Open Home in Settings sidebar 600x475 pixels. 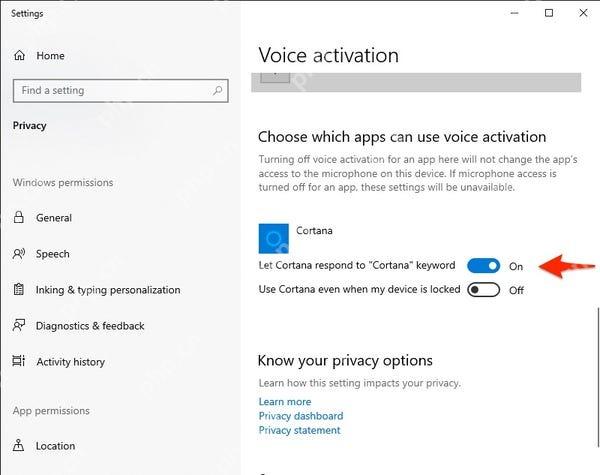pyautogui.click(x=51, y=55)
